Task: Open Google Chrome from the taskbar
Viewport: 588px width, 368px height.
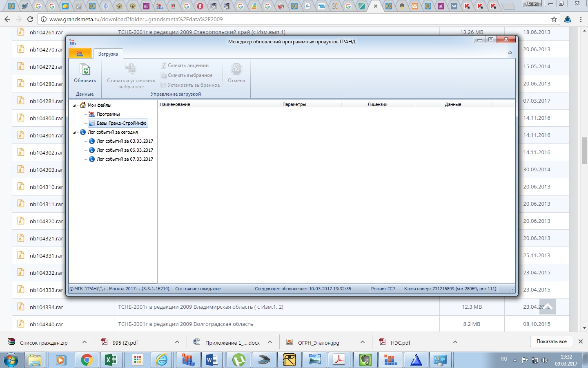Action: [86, 360]
